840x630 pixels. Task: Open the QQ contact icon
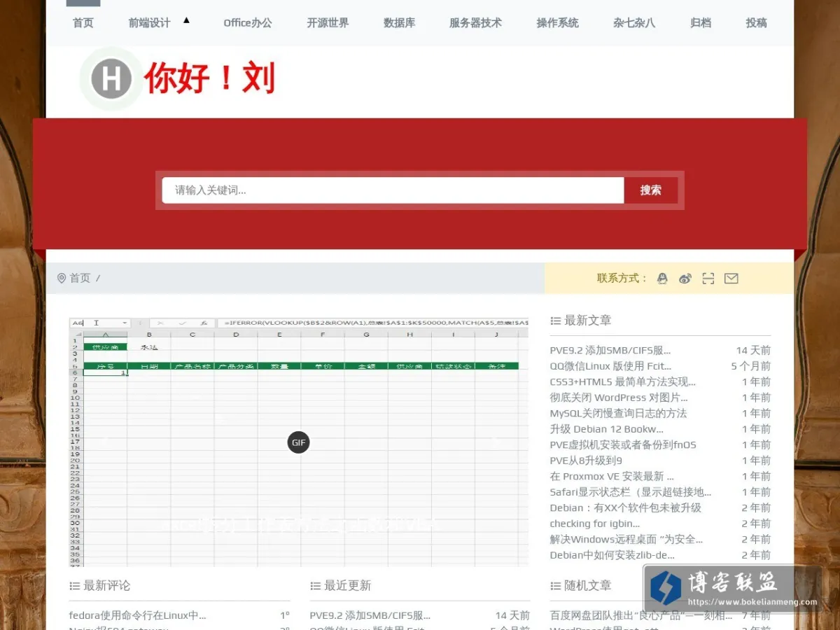(x=662, y=279)
